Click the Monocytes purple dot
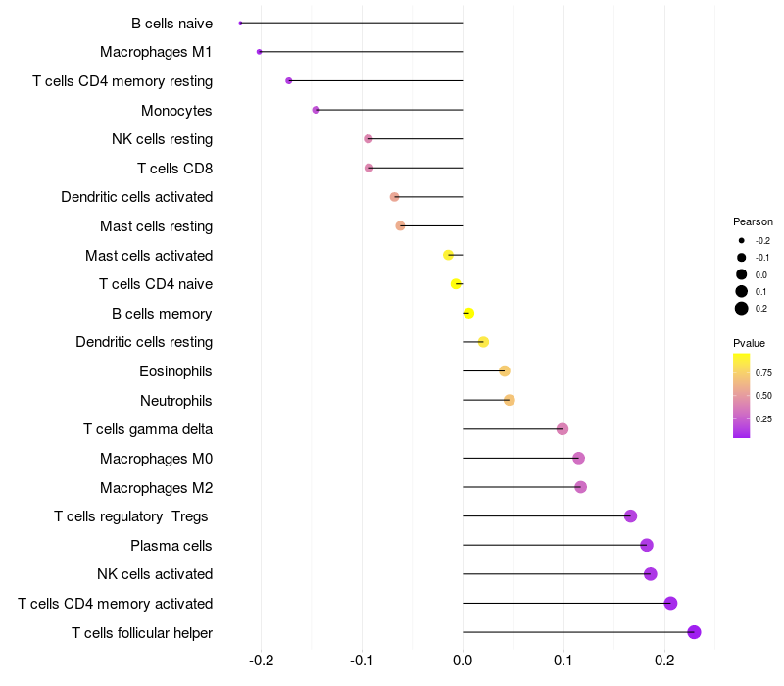Viewport: 784px width, 686px height. pyautogui.click(x=316, y=110)
